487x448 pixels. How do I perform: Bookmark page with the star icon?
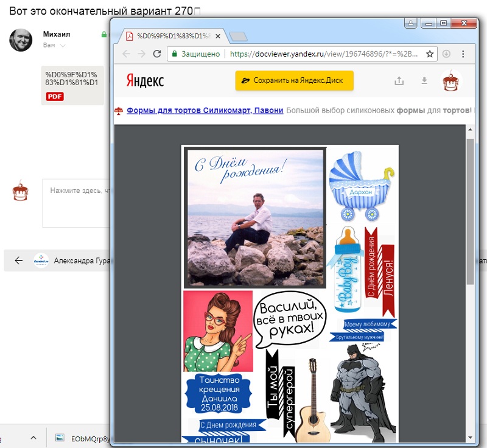430,54
